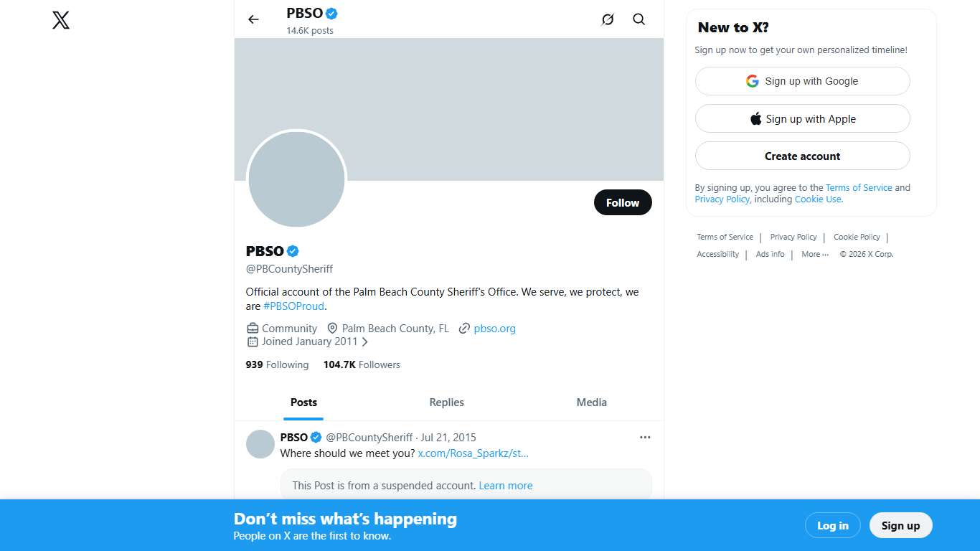
Task: Click verified badge beside PBSO profile name
Action: point(293,251)
